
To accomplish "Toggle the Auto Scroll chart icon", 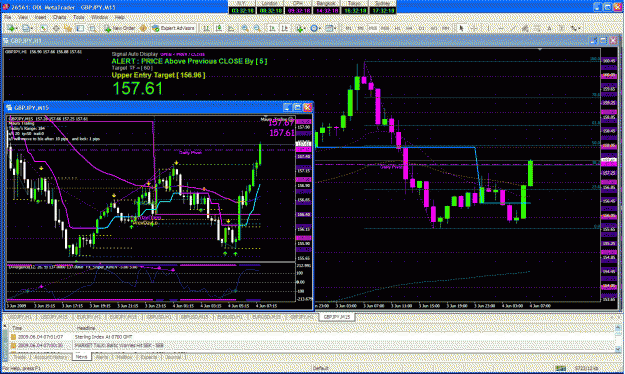I will coord(272,28).
